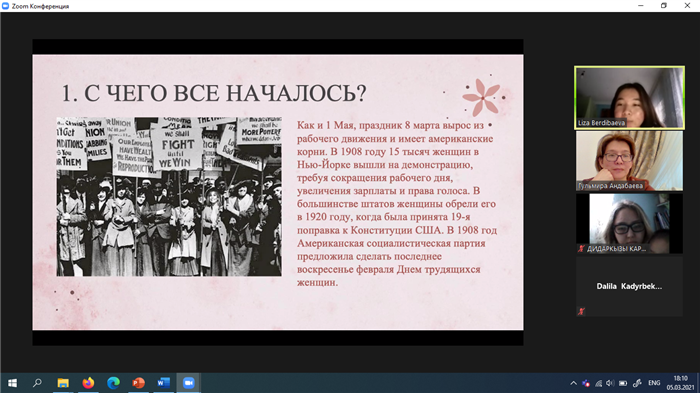Switch to Word in taskbar
This screenshot has height=393, width=700.
[x=163, y=383]
